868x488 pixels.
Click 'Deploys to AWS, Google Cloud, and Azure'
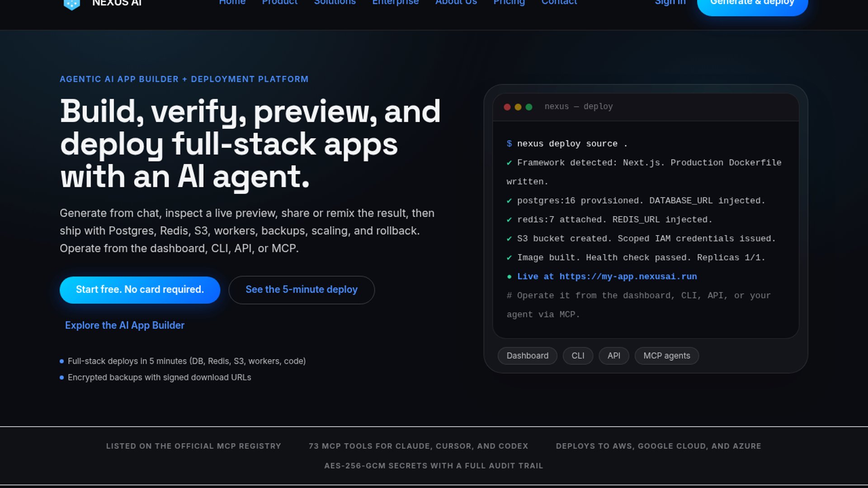(x=658, y=446)
